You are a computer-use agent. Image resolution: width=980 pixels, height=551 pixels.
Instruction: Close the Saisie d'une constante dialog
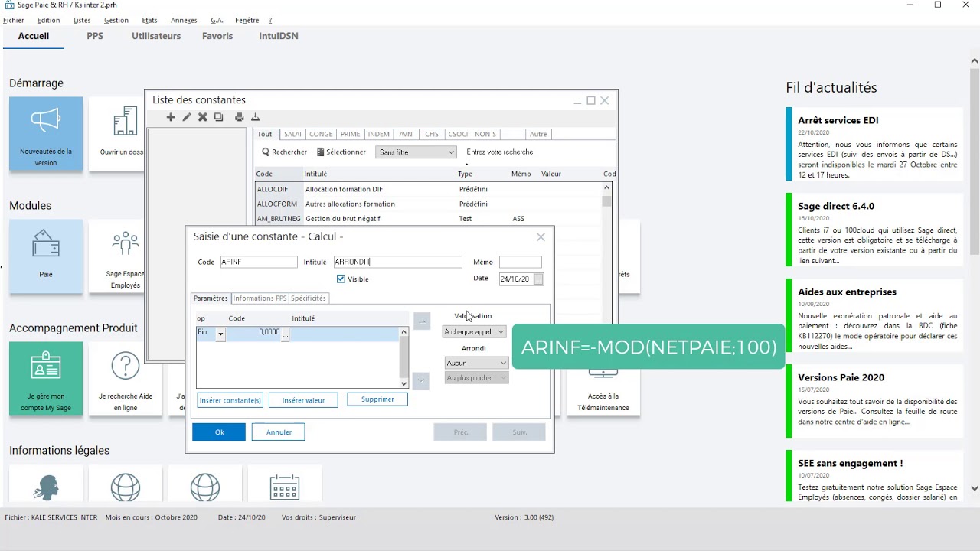pos(541,237)
